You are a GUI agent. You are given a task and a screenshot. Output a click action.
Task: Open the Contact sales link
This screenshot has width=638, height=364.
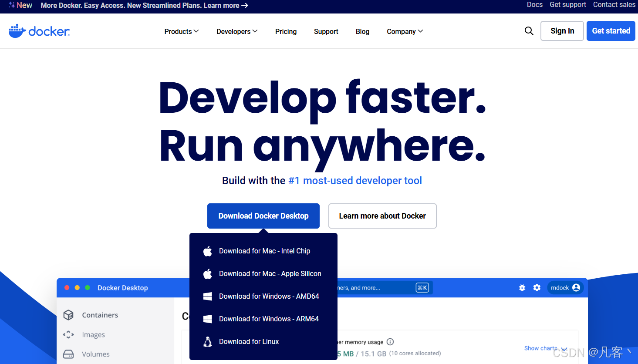tap(614, 4)
